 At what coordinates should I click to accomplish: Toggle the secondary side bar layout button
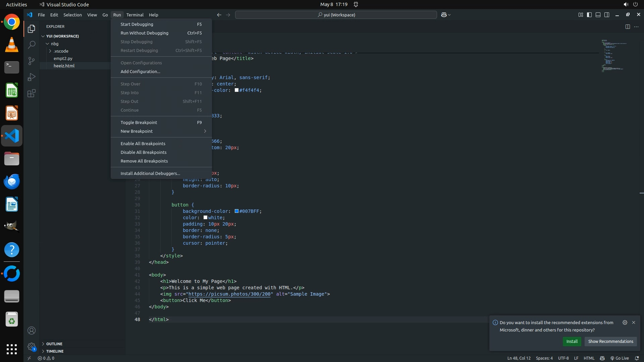click(607, 15)
